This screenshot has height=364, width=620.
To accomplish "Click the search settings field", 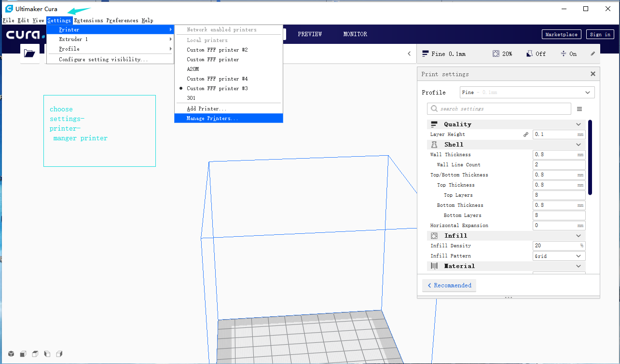I will (x=499, y=109).
